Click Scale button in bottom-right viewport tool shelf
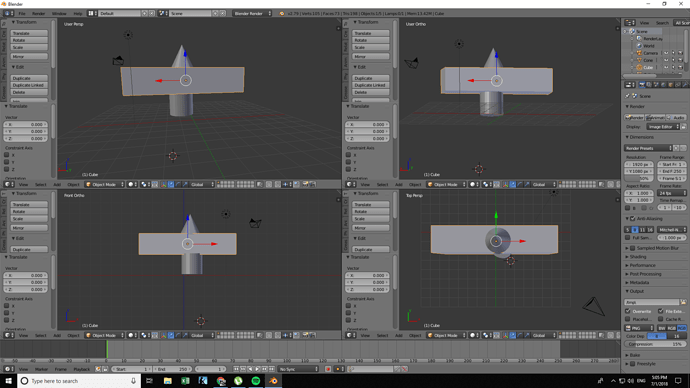This screenshot has width=690, height=388. pyautogui.click(x=371, y=219)
